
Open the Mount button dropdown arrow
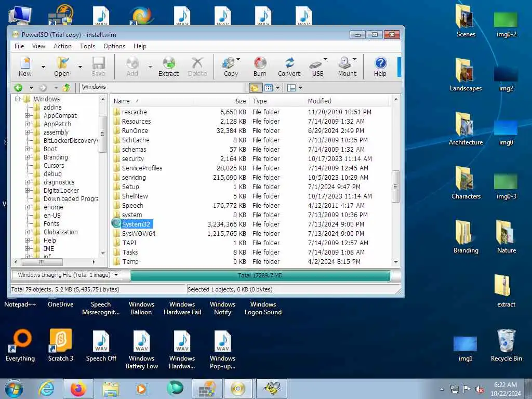(355, 59)
